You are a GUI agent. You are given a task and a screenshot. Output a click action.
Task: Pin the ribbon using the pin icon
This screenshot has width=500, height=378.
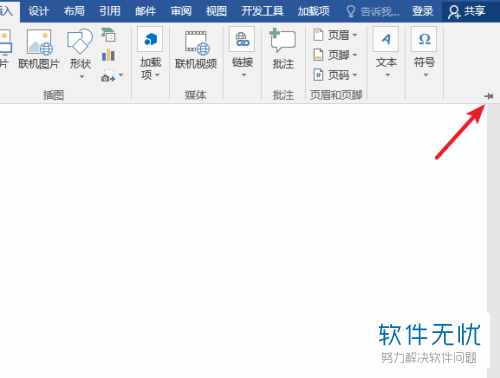(488, 96)
